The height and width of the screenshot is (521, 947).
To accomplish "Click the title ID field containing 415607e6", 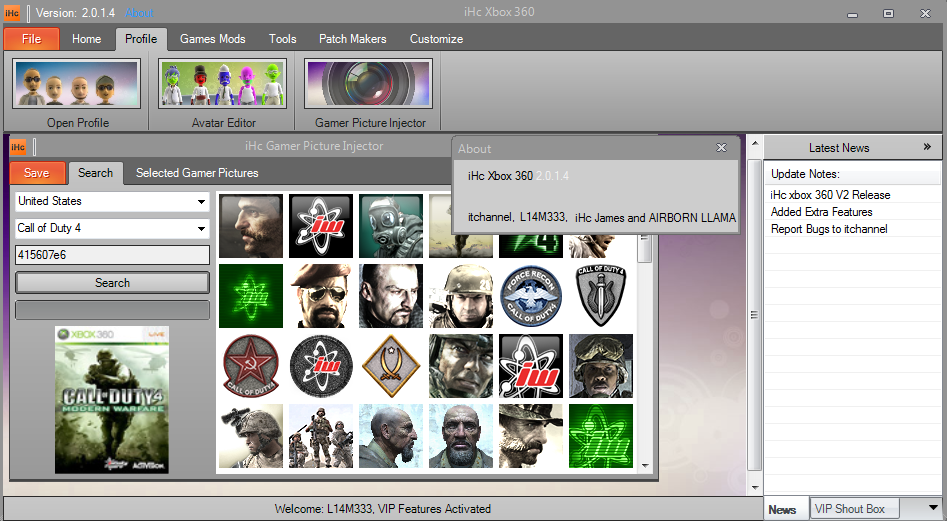I will click(112, 255).
